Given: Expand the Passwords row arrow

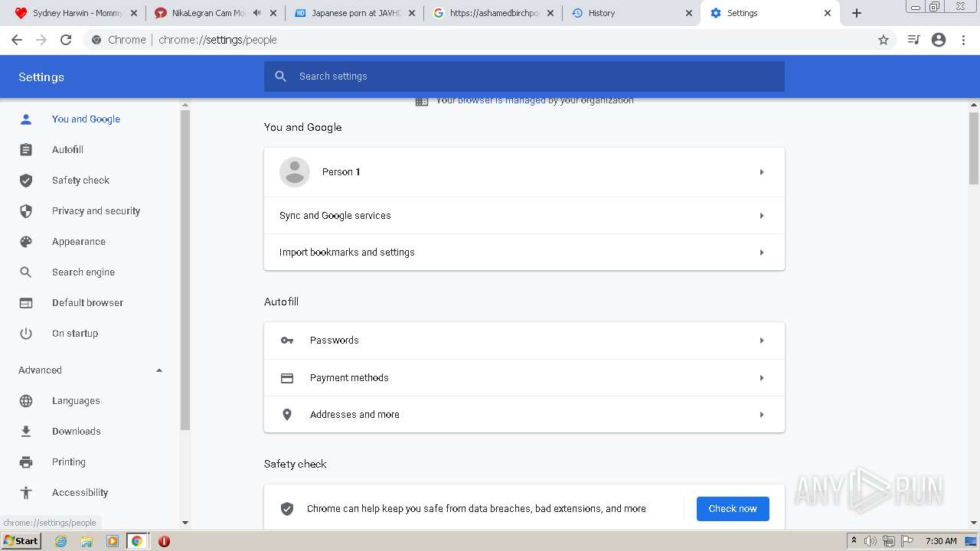Looking at the screenshot, I should point(762,341).
